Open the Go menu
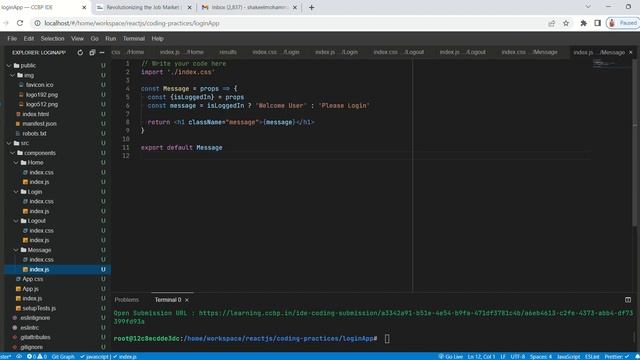Viewport: 640px width, 360px height. click(95, 39)
